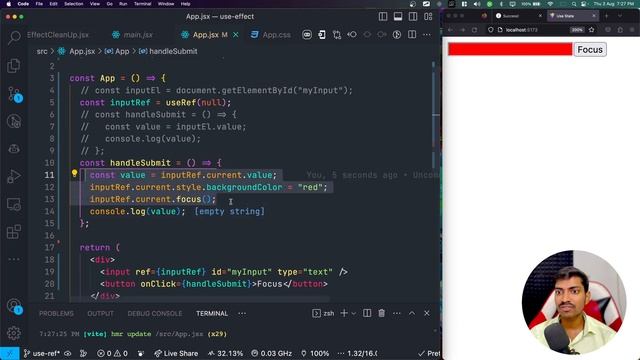The width and height of the screenshot is (640, 360).
Task: Click the 32.13% CPU status bar item
Action: point(225,353)
